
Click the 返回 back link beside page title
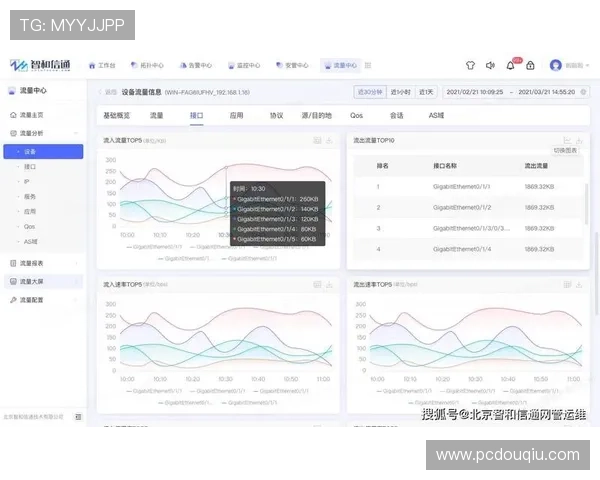click(x=108, y=92)
